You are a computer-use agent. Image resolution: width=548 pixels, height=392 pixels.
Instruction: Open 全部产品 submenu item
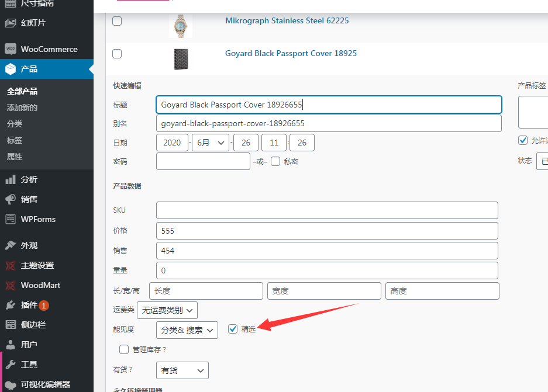pos(22,92)
